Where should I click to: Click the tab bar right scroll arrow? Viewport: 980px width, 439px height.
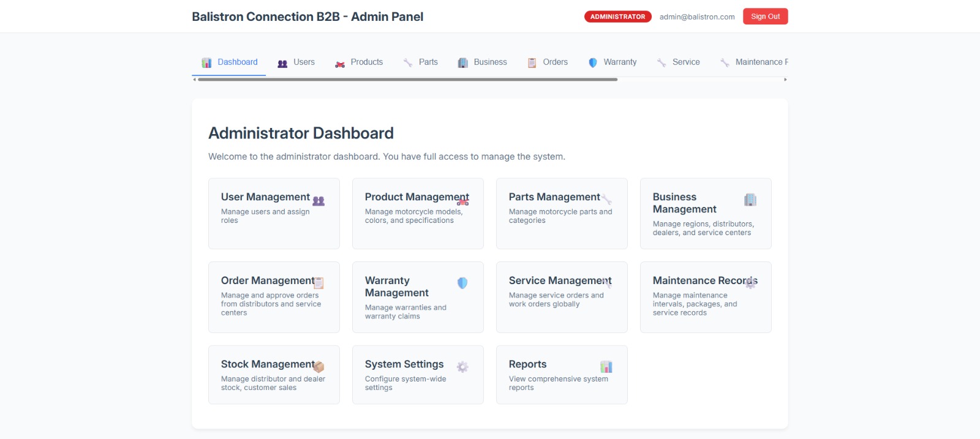tap(785, 80)
